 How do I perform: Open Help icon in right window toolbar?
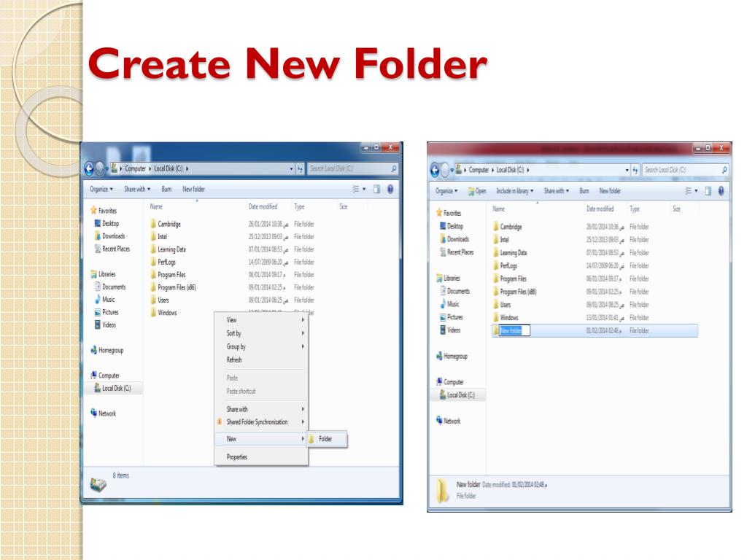point(721,191)
